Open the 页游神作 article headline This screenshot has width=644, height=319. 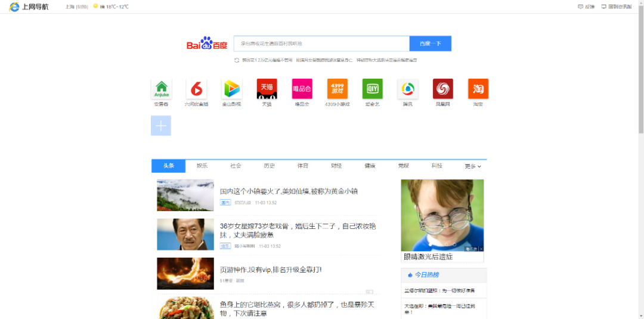[271, 270]
